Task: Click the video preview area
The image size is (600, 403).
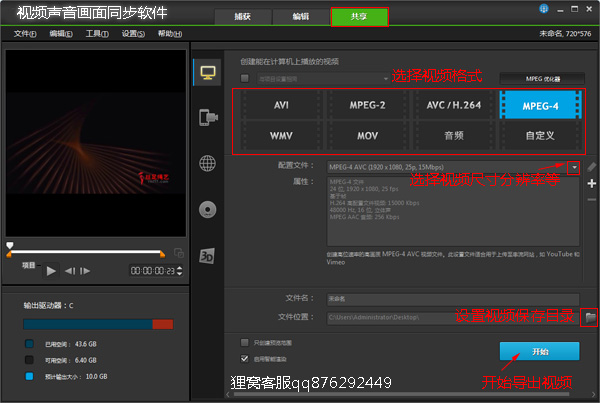Action: (96, 143)
